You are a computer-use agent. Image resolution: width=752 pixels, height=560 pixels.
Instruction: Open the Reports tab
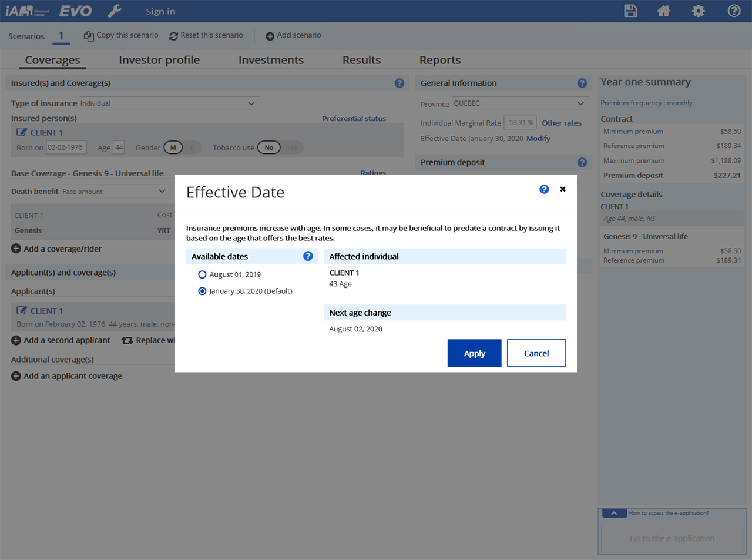[439, 60]
